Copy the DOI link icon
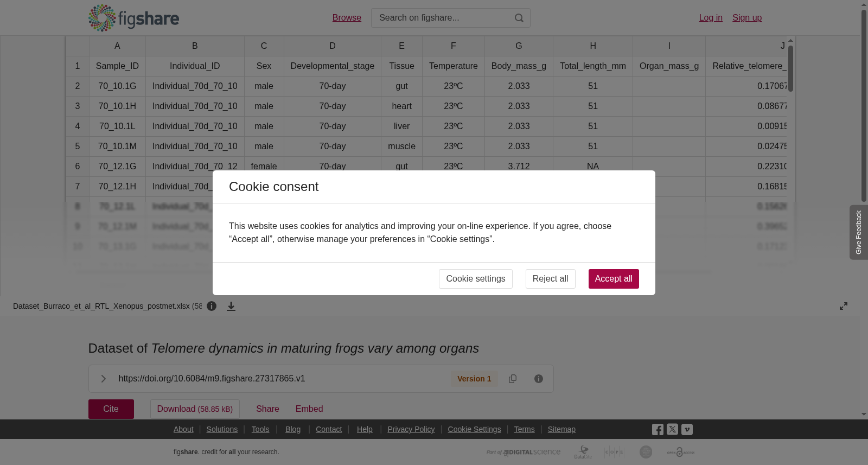868x465 pixels. 513,379
